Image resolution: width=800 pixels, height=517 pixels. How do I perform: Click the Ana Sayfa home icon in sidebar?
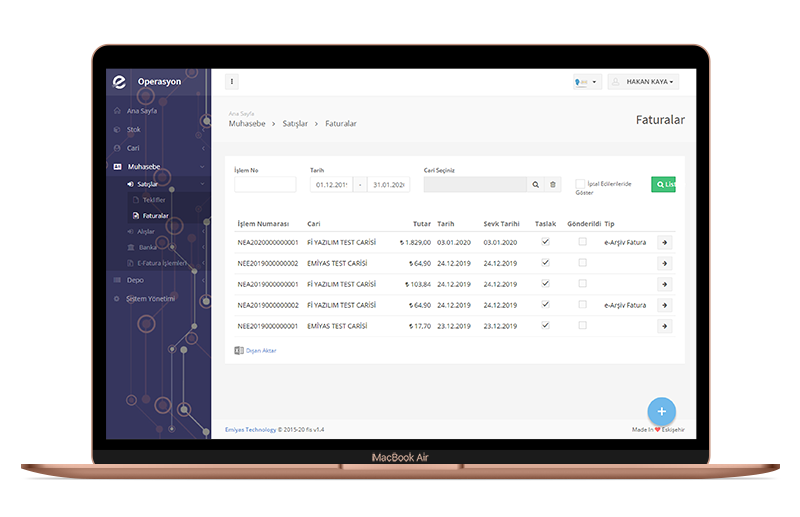[117, 111]
